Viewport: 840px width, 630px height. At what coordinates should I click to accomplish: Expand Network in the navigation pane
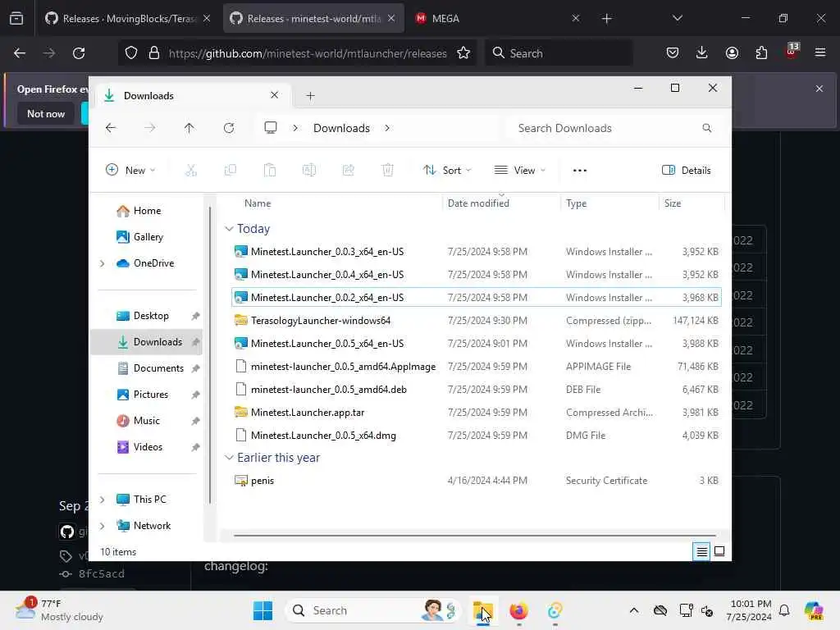click(x=102, y=526)
